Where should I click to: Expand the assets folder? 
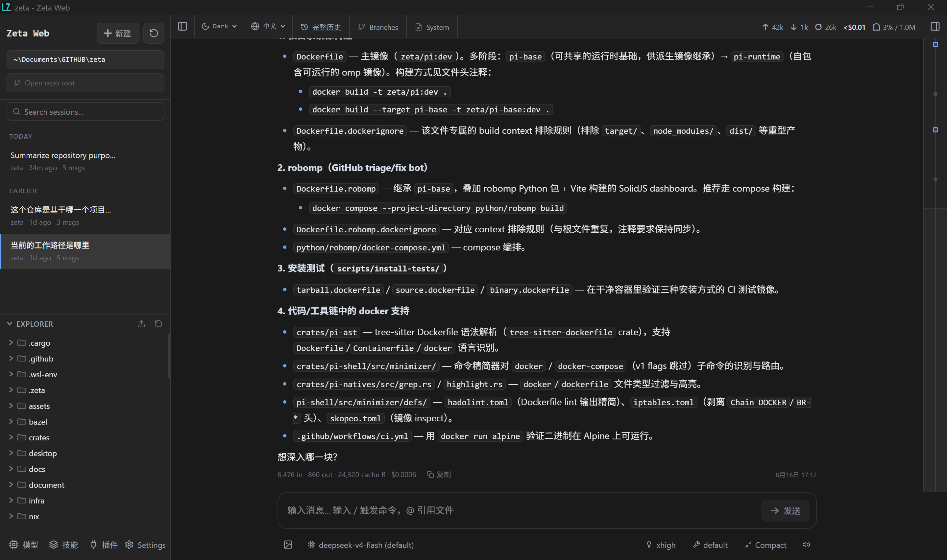tap(85, 406)
